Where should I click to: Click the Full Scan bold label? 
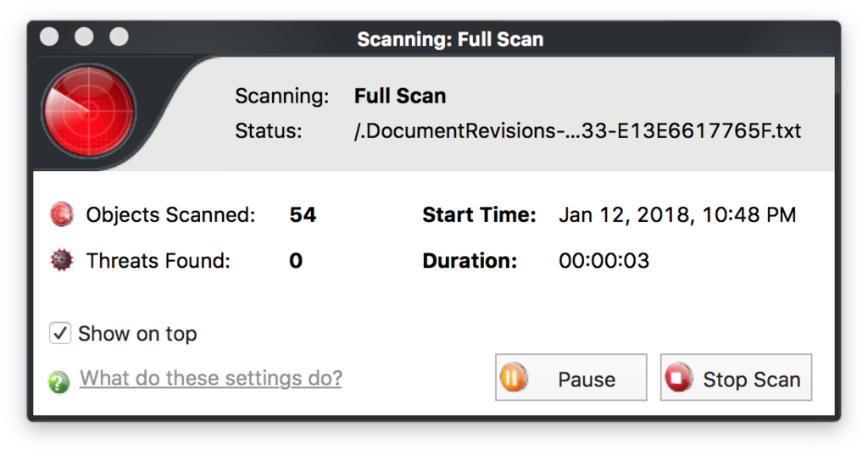[400, 96]
